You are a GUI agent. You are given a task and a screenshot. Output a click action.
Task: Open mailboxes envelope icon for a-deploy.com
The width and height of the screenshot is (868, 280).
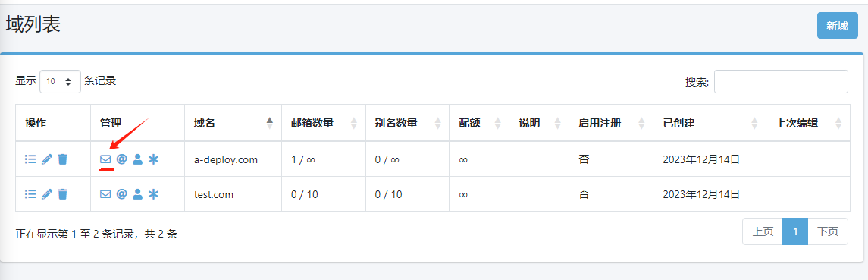point(105,159)
